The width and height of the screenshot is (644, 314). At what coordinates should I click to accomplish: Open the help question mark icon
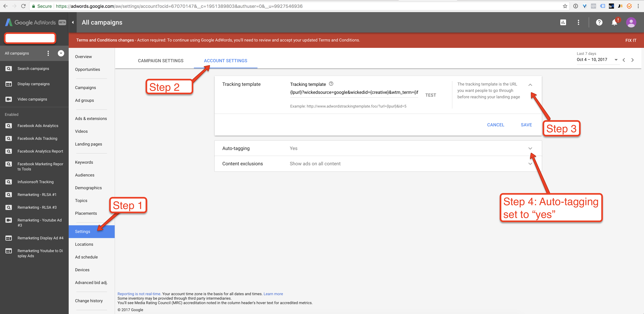point(599,22)
